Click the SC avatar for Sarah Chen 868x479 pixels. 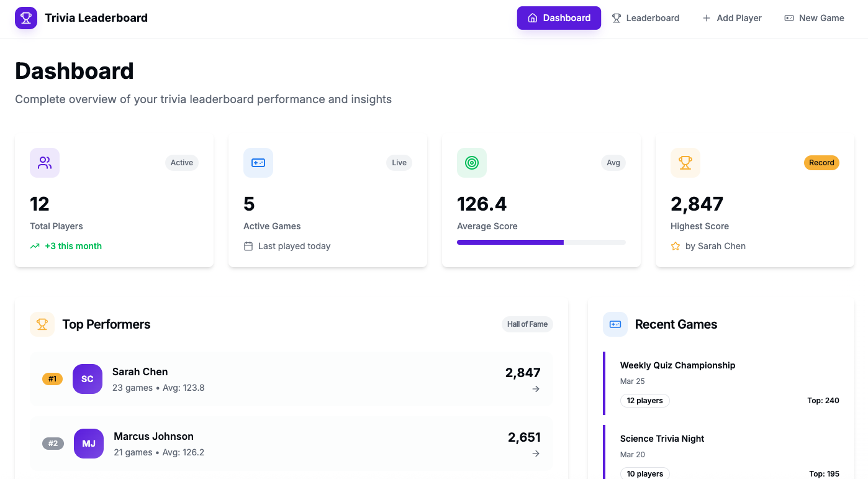(88, 379)
